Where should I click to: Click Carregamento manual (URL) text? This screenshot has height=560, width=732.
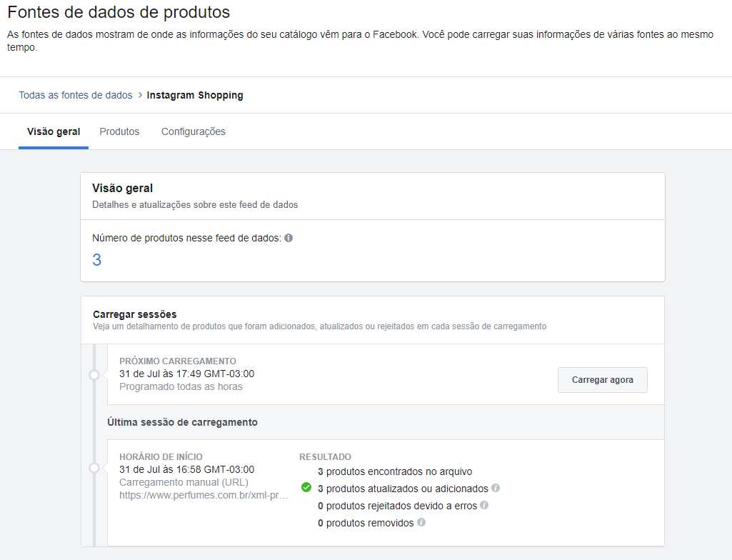click(184, 482)
